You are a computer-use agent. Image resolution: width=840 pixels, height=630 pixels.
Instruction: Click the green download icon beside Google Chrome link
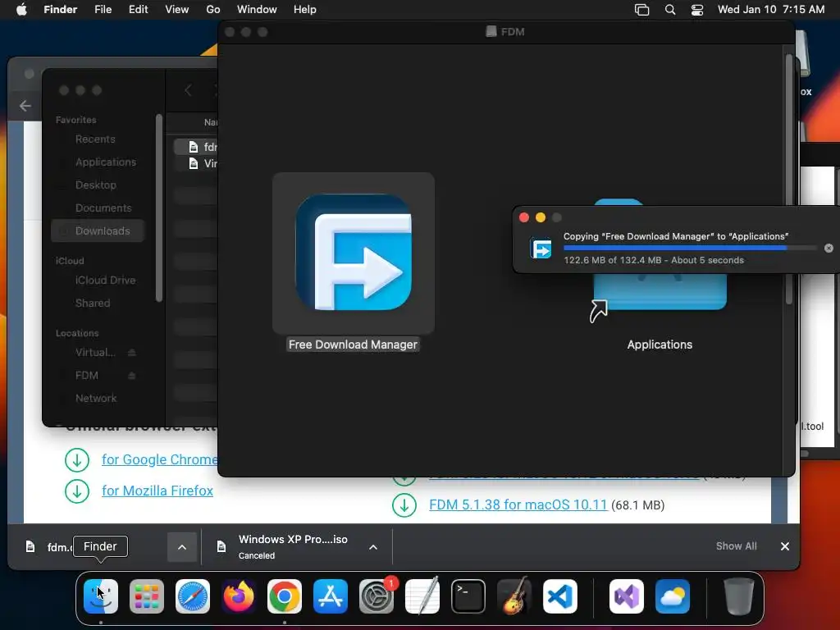coord(77,459)
